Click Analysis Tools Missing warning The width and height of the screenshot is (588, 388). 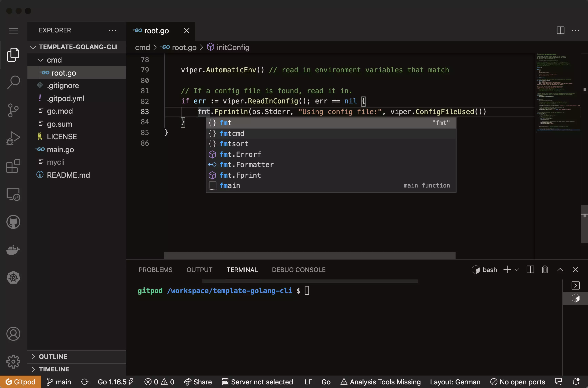(380, 382)
